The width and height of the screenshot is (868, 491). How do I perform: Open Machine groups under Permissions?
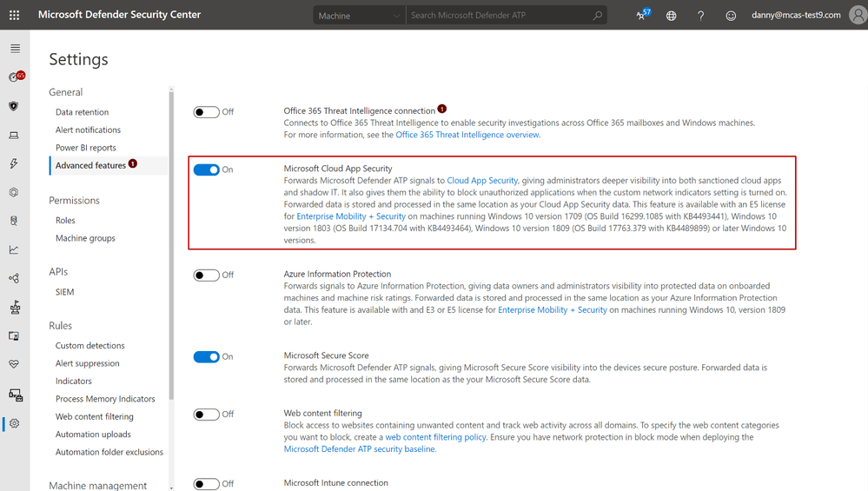coord(85,238)
